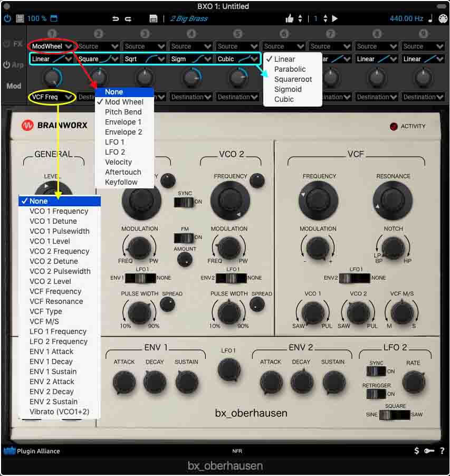This screenshot has width=450, height=476.
Task: Toggle LFO 2 RETRIGGER switch
Action: click(x=376, y=394)
